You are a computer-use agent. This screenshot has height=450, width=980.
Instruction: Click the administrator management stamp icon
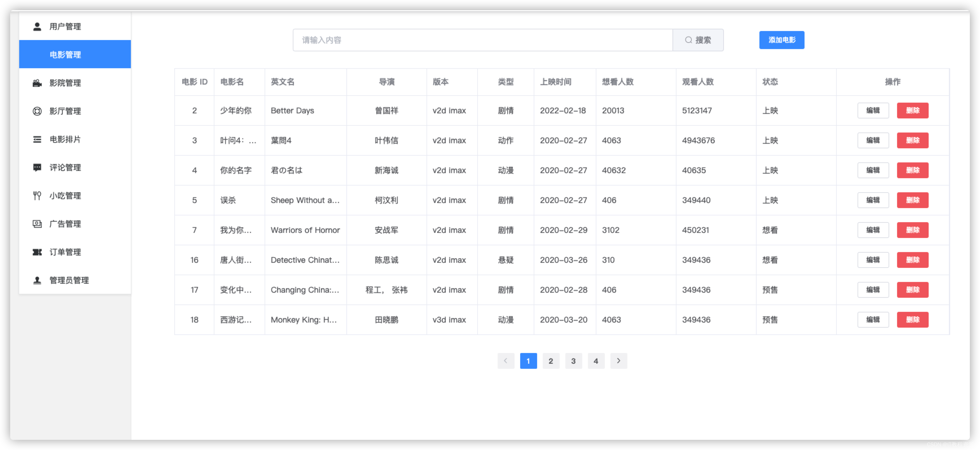pyautogui.click(x=37, y=280)
